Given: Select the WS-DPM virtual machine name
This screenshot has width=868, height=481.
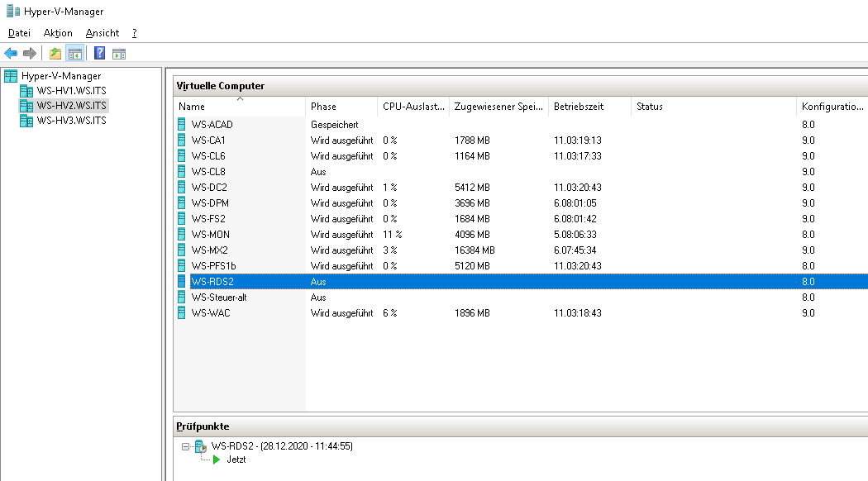Looking at the screenshot, I should point(210,203).
